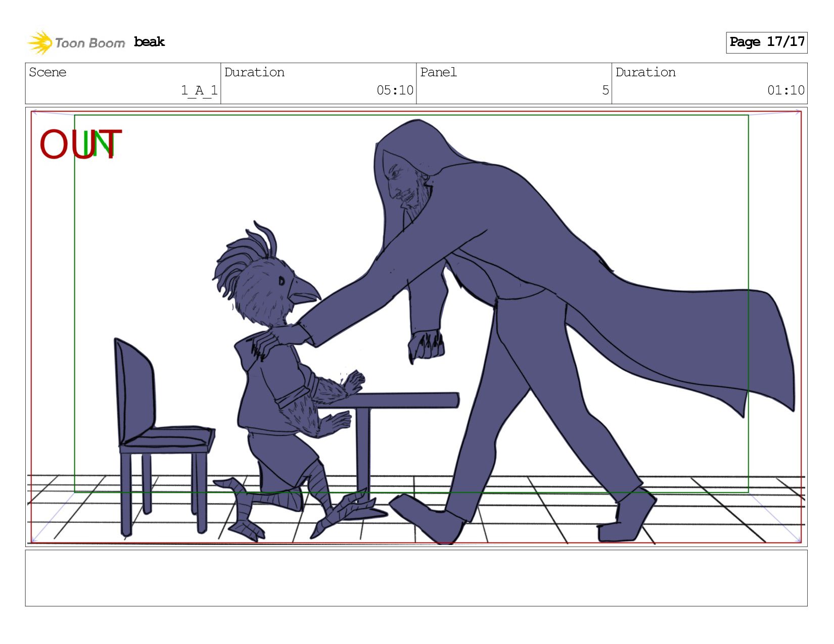Click scene name value '1_A_1'
This screenshot has height=644, width=834.
[199, 90]
